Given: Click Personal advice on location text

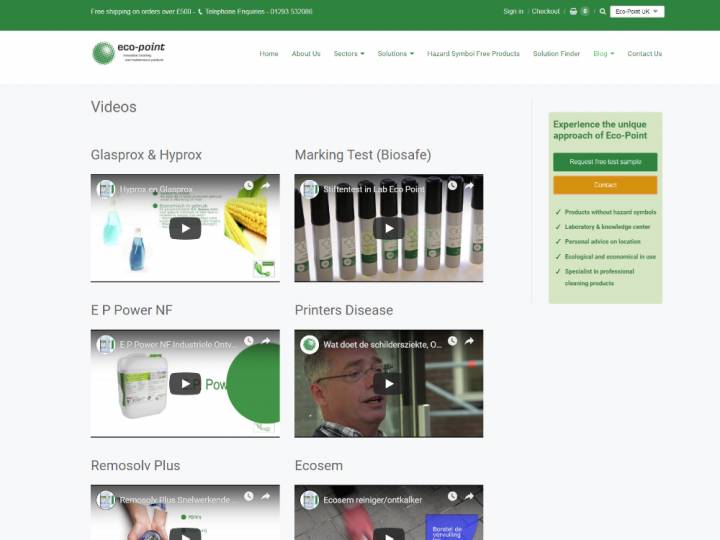Looking at the screenshot, I should pyautogui.click(x=602, y=242).
